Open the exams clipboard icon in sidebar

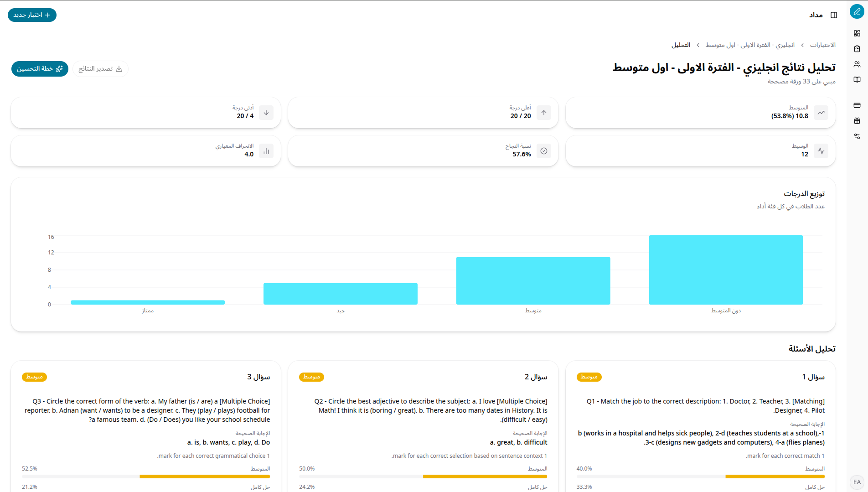(857, 49)
